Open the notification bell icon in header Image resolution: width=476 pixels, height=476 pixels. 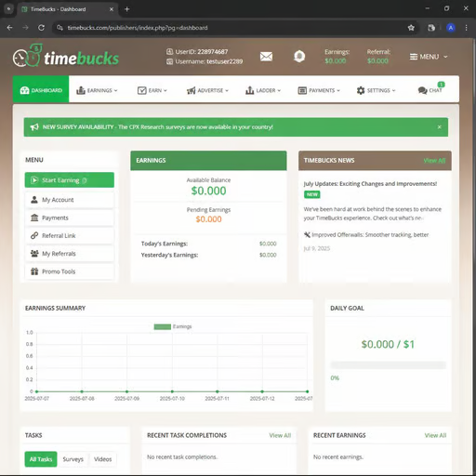[x=299, y=57]
